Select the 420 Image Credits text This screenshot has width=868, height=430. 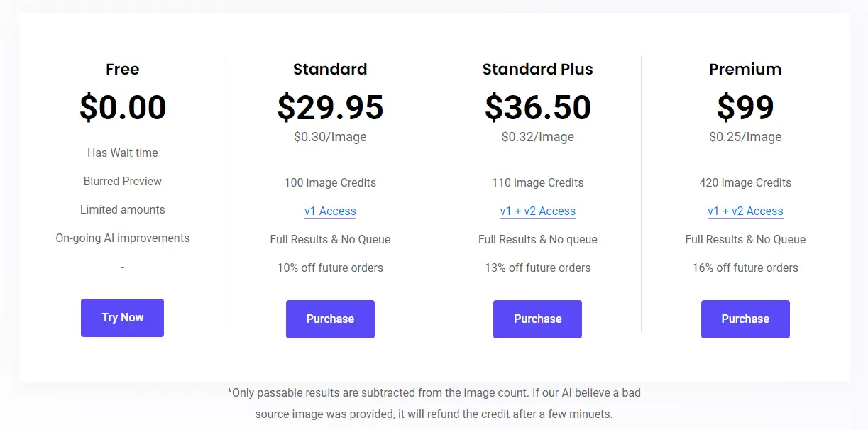pos(745,182)
